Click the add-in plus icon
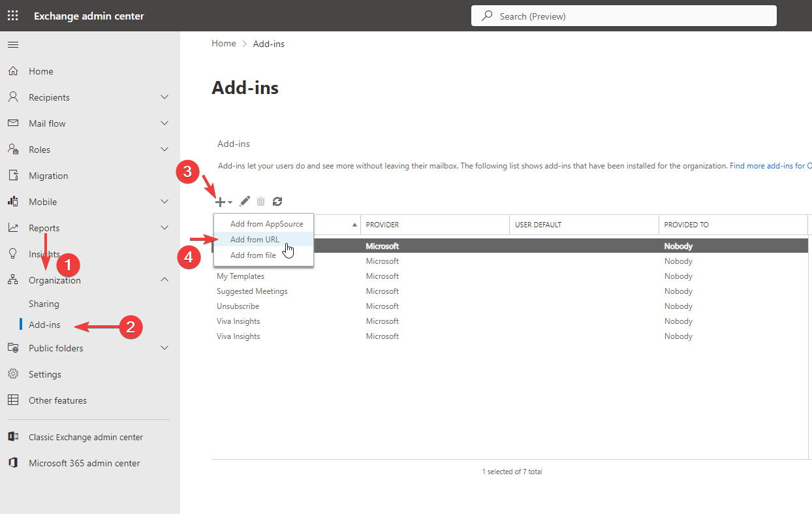This screenshot has width=812, height=514. coord(221,202)
